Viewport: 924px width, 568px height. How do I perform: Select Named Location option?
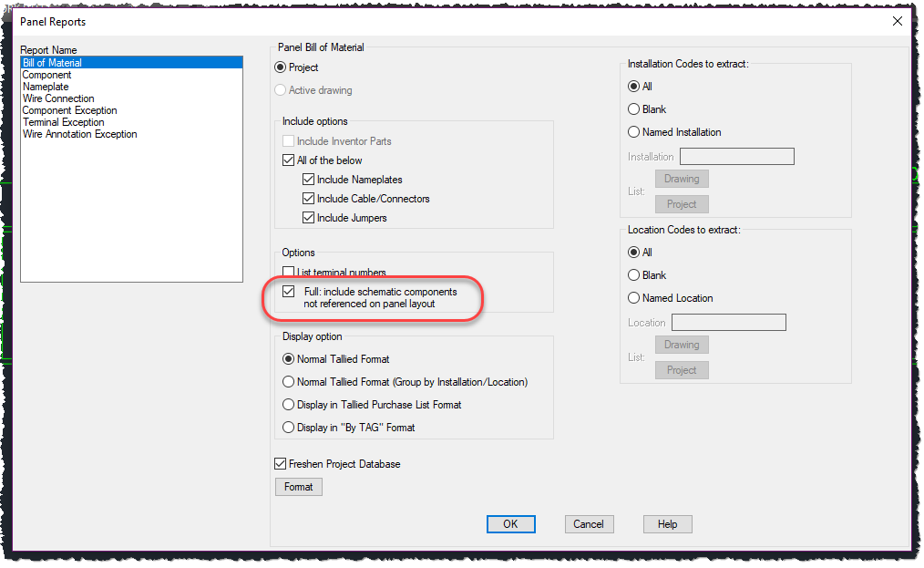(633, 297)
